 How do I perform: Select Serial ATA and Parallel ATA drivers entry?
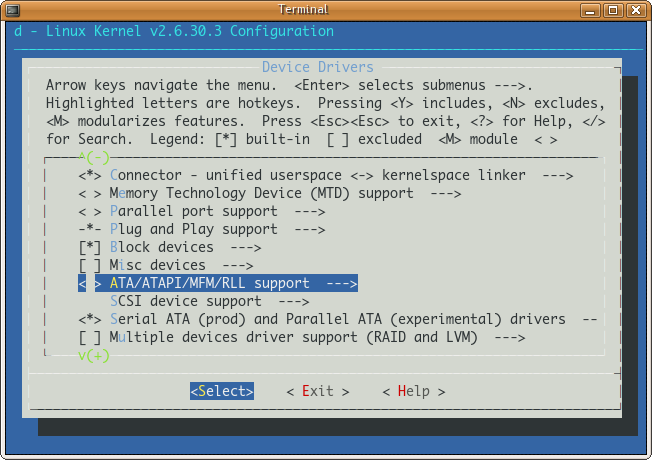coord(338,319)
